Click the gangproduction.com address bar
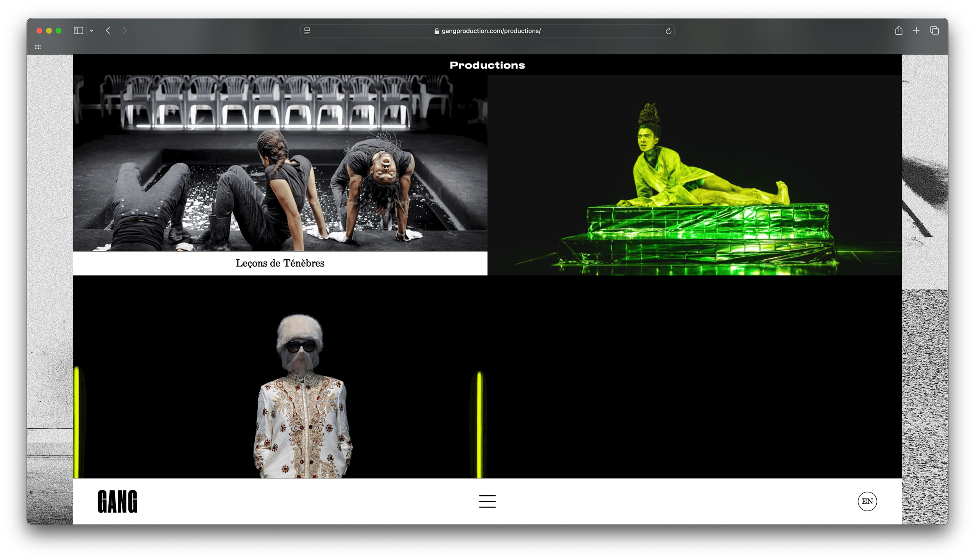 coord(491,31)
